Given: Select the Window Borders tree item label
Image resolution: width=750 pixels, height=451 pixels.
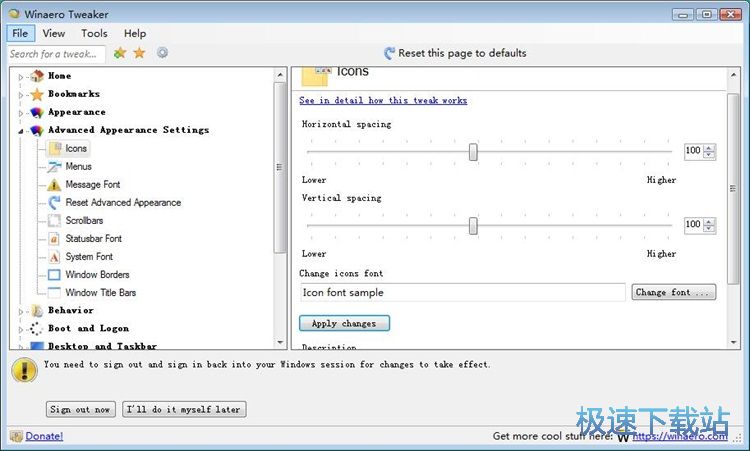Looking at the screenshot, I should tap(98, 275).
